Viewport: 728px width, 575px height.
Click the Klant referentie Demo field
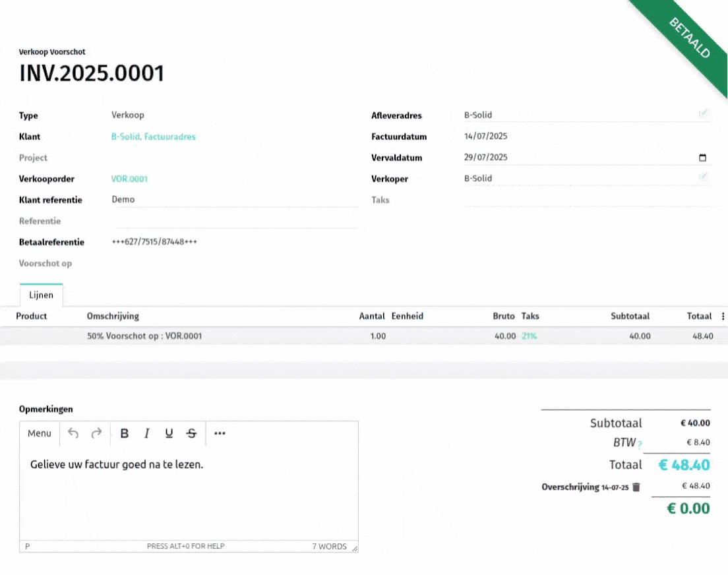point(235,200)
